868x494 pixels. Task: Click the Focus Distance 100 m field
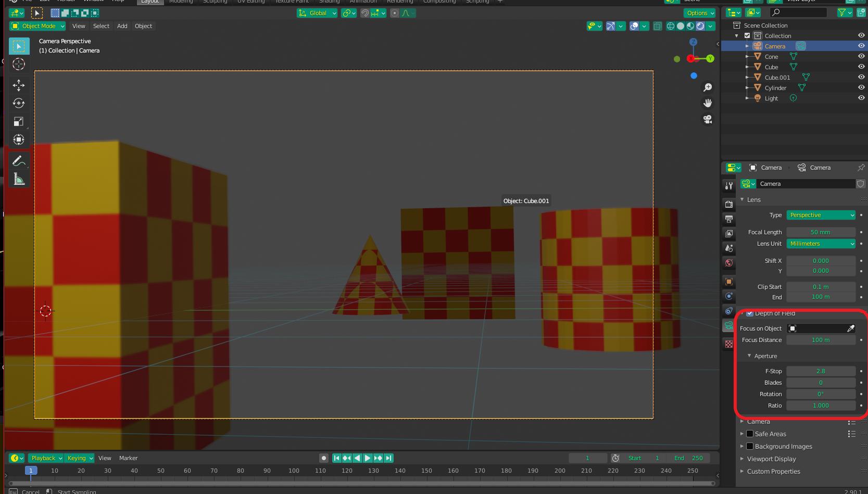[821, 340]
